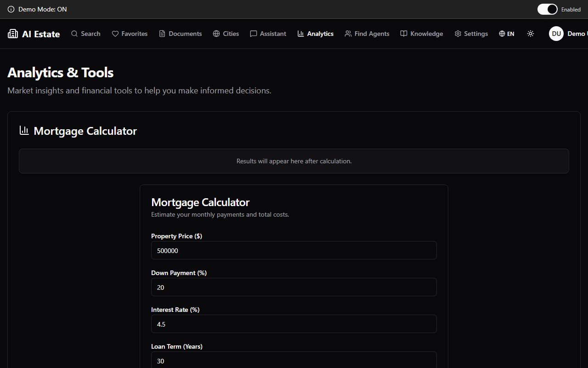
Task: Click the Analytics bar chart nav icon
Action: [301, 34]
